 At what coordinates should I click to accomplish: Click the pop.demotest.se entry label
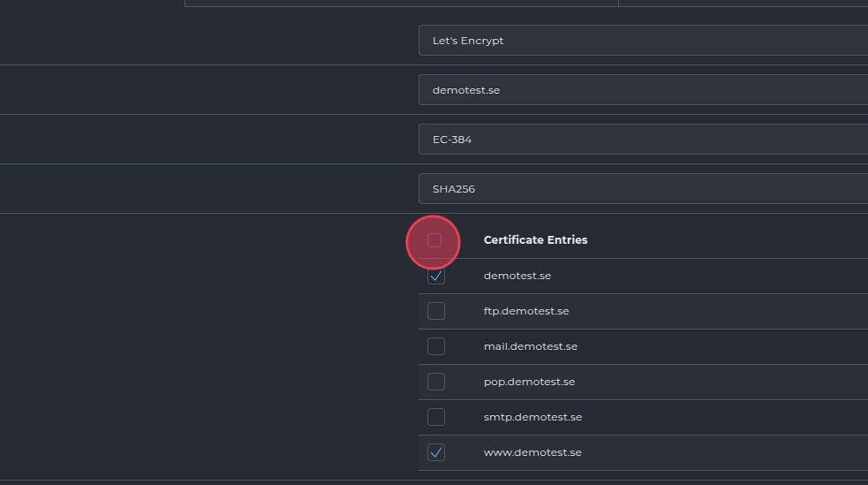529,382
